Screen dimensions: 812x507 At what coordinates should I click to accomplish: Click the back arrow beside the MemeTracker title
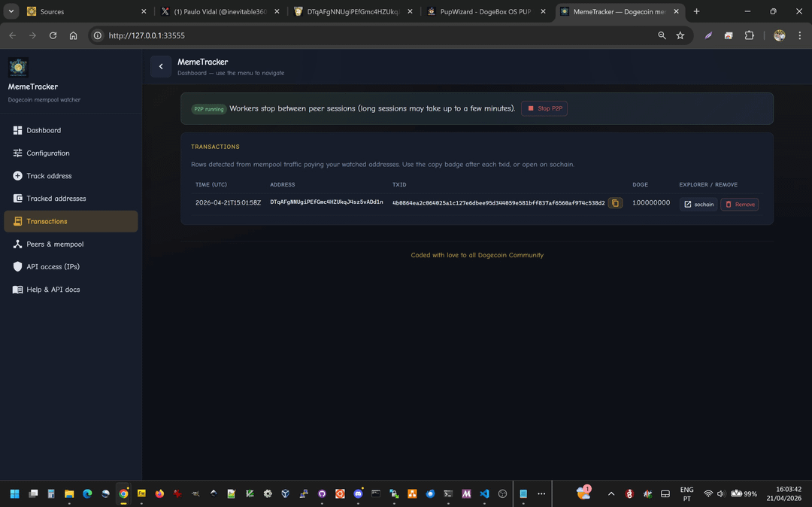[x=161, y=67]
